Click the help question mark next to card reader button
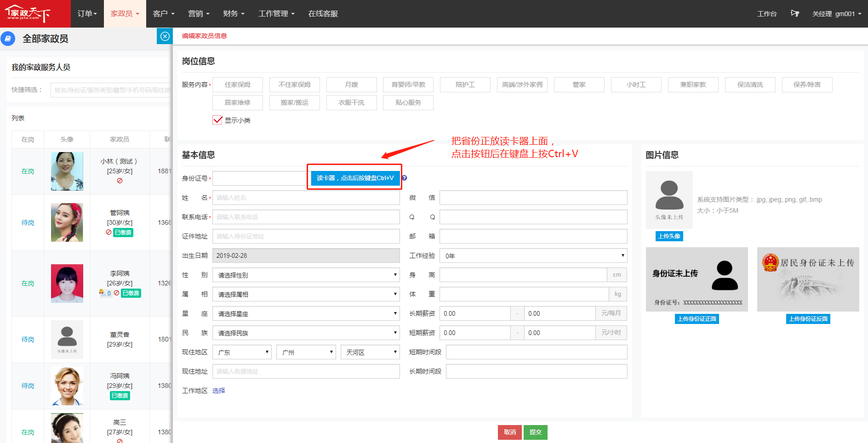Screen dimensions: 868x443 [x=405, y=178]
